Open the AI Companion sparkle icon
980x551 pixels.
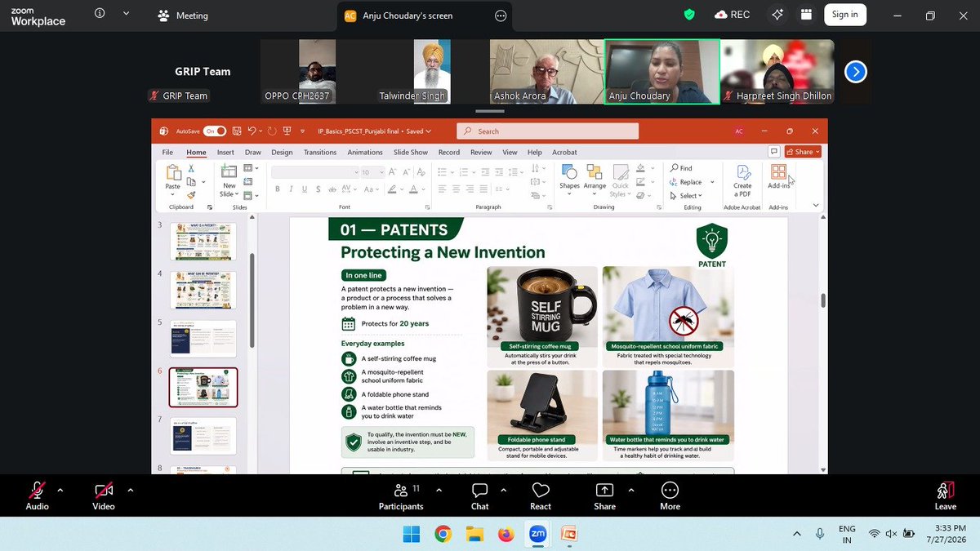777,15
